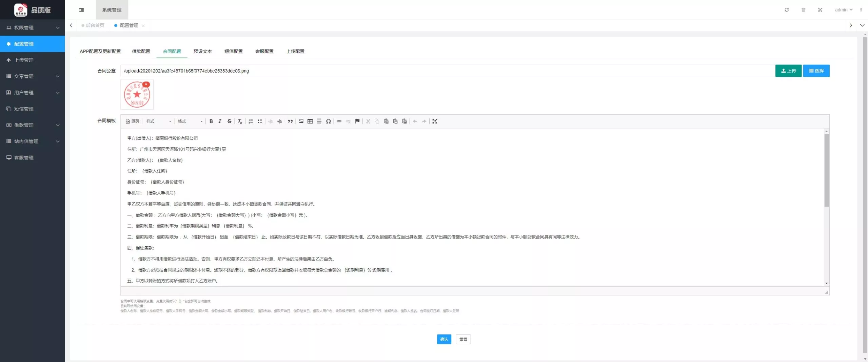Screen dimensions: 868x362
Task: Insert an image into contract template
Action: click(x=301, y=121)
